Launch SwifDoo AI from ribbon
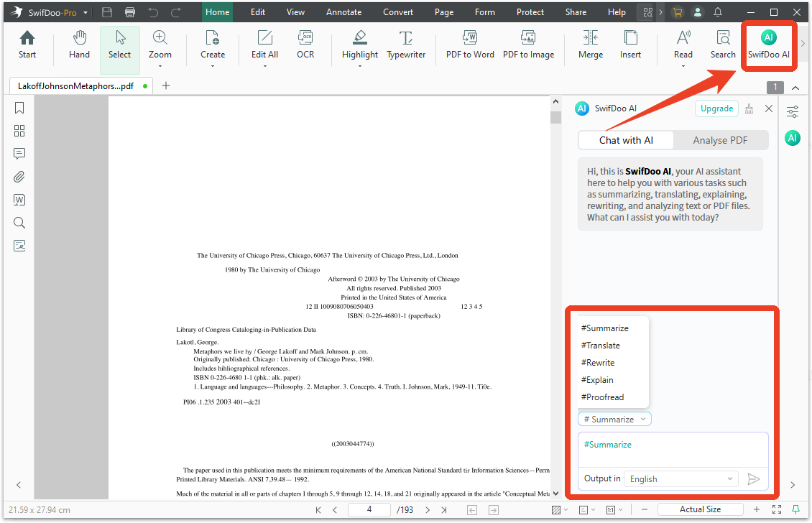This screenshot has width=812, height=523. (768, 45)
